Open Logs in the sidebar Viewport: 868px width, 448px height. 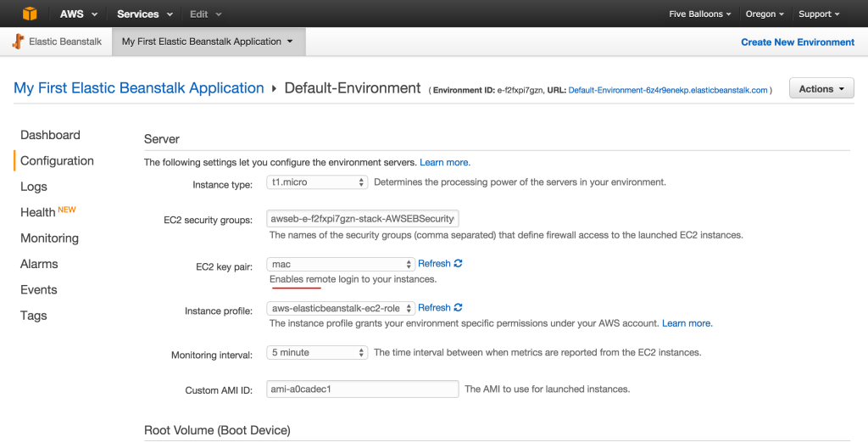pyautogui.click(x=34, y=187)
